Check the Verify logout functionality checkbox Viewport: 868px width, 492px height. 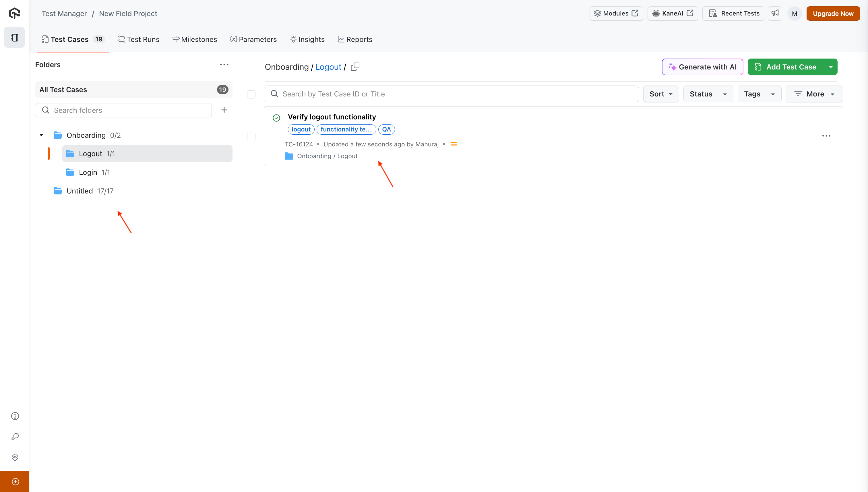(x=251, y=137)
